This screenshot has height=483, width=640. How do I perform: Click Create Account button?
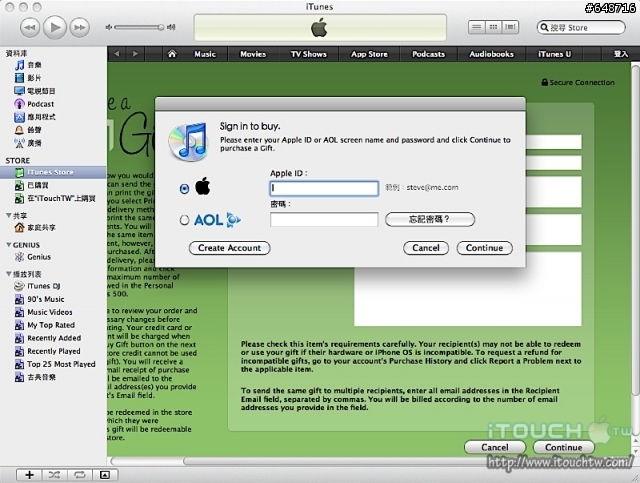229,248
